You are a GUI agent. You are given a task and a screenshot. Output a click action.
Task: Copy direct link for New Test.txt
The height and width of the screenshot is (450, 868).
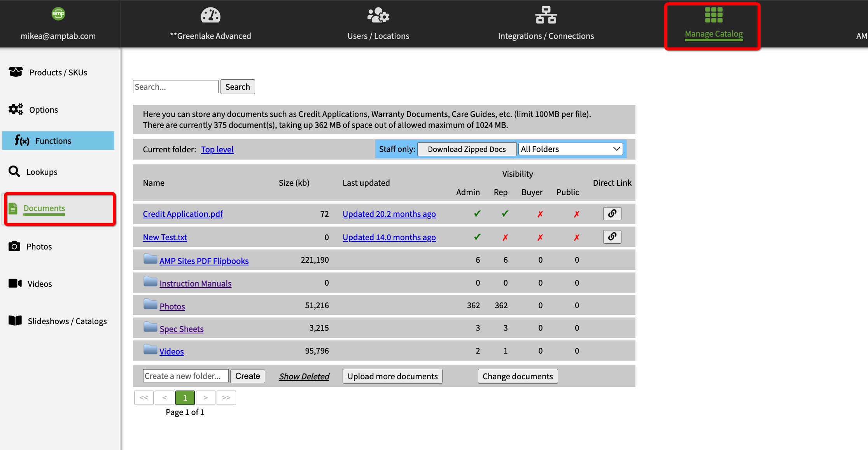(x=612, y=237)
